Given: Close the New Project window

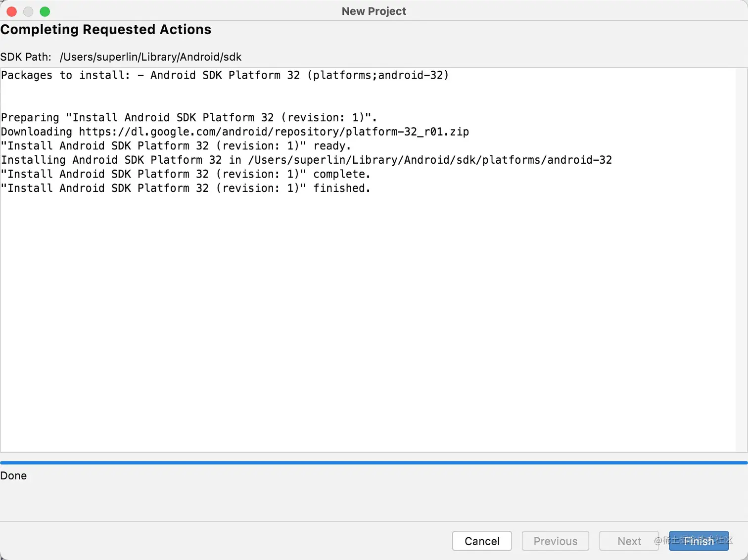Looking at the screenshot, I should click(x=12, y=11).
